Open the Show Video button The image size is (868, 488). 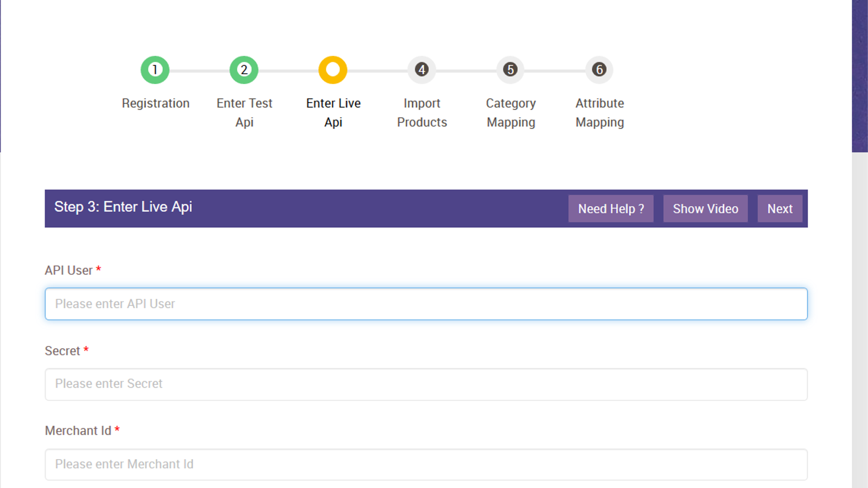705,208
